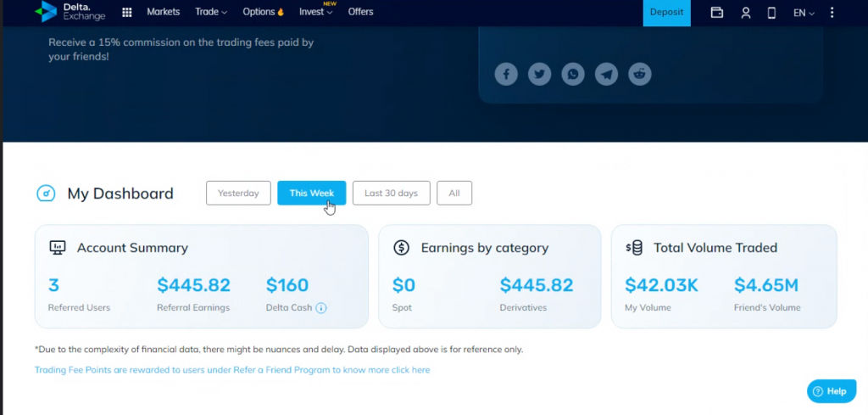Click the Earnings by category dollar icon
This screenshot has width=868, height=415.
click(x=401, y=248)
